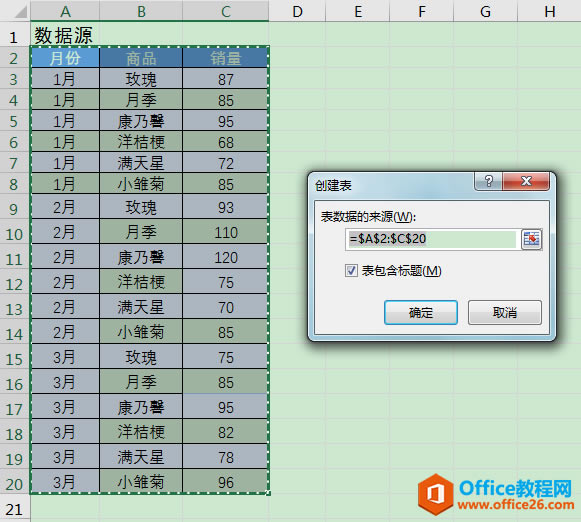Click 月季 cell in row 16

(x=141, y=382)
